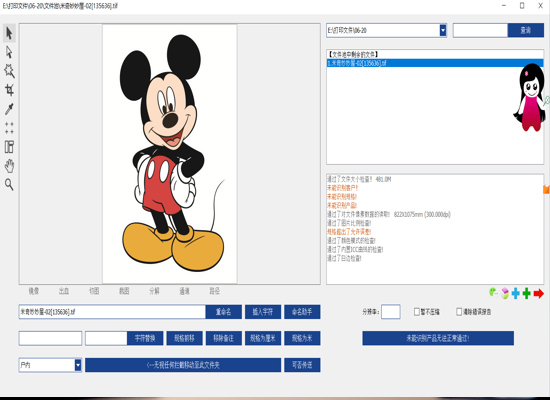Click the log line 通过了白边检查!
This screenshot has width=550, height=400.
344,258
